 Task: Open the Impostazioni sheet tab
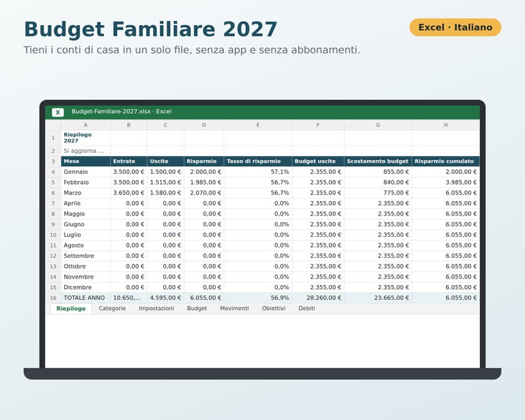pos(156,308)
